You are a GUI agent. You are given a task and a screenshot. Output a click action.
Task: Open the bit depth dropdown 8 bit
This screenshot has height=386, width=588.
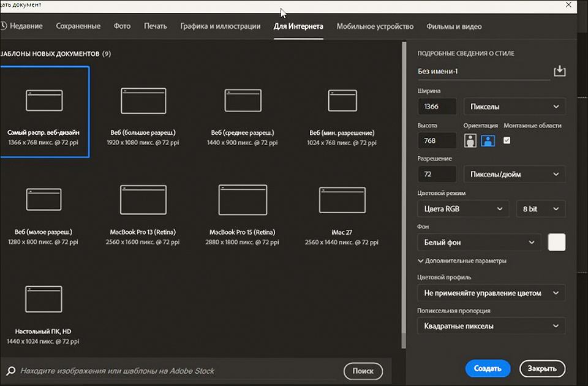[541, 209]
